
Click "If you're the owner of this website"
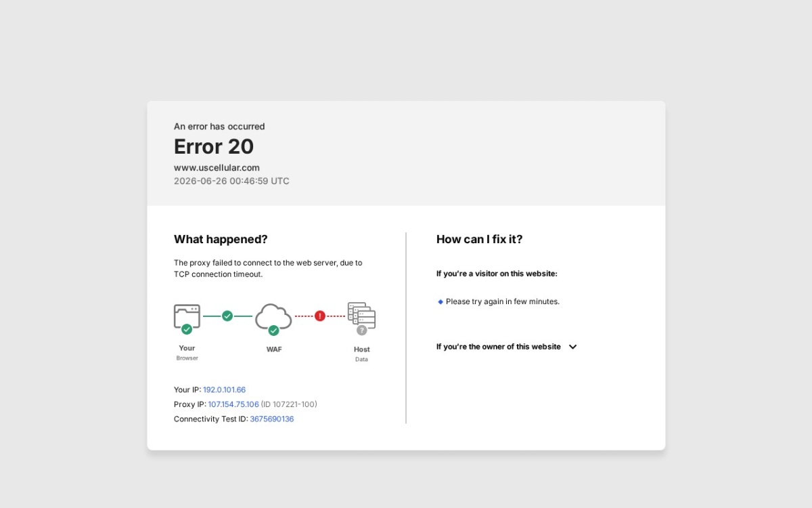coord(499,347)
